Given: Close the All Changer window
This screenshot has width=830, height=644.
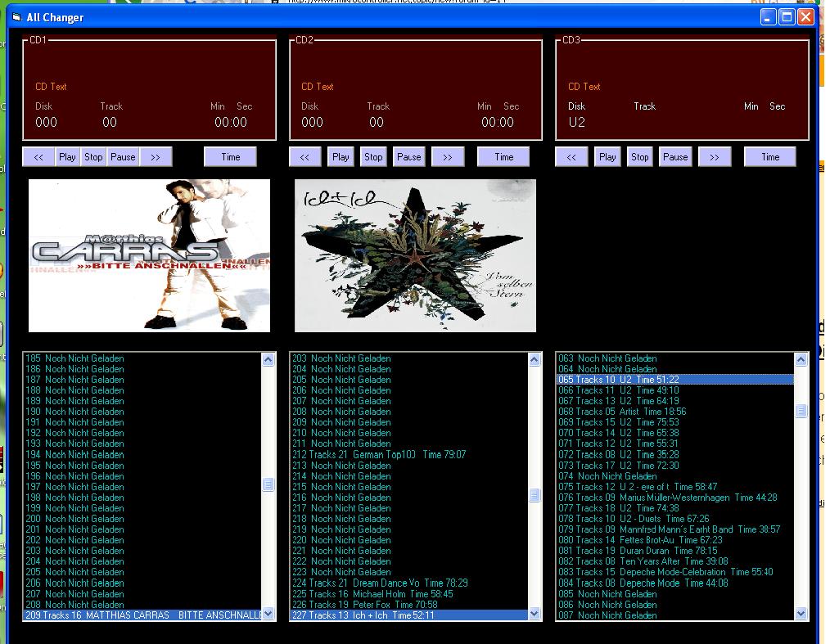Looking at the screenshot, I should (x=805, y=17).
